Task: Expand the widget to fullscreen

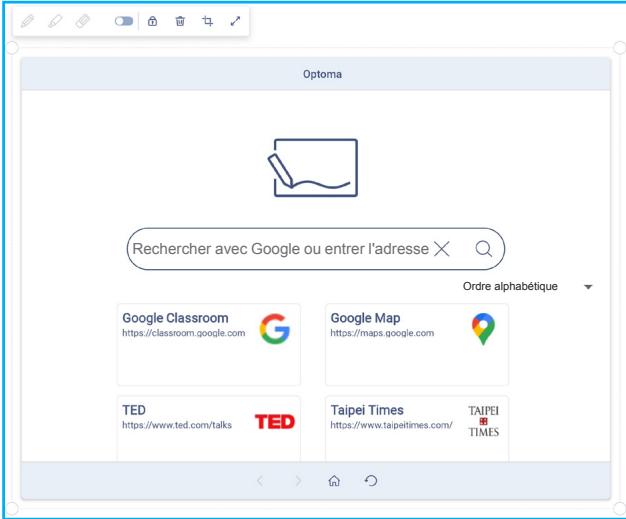Action: pos(236,21)
